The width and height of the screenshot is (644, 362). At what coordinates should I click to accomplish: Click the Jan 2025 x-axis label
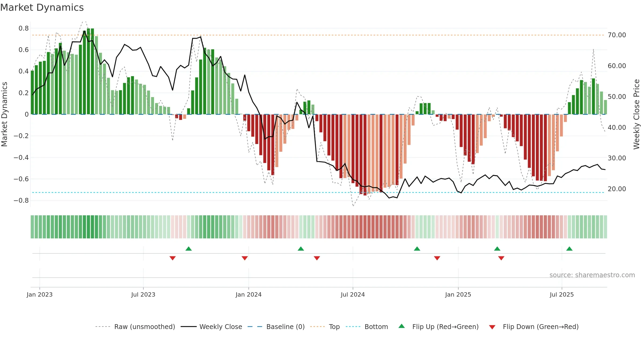click(x=458, y=294)
